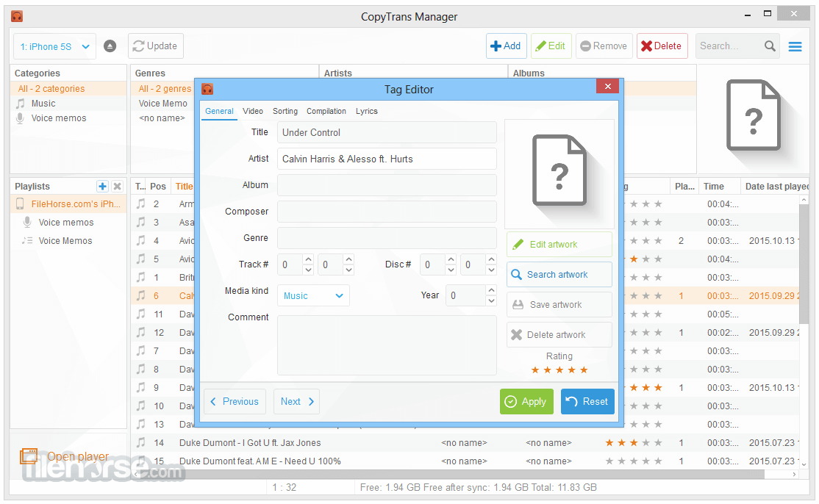Click Save artwork button

[559, 305]
